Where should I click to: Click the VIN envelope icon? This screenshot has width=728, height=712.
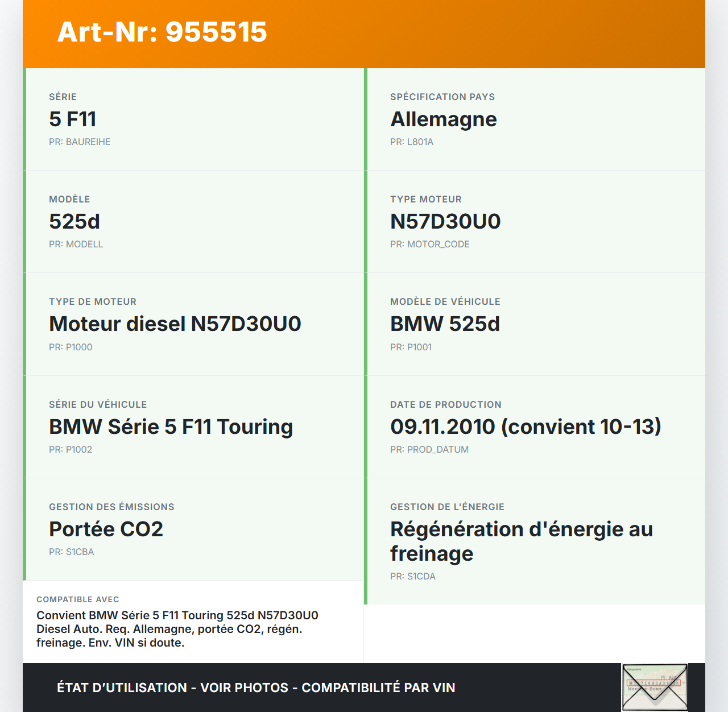655,687
